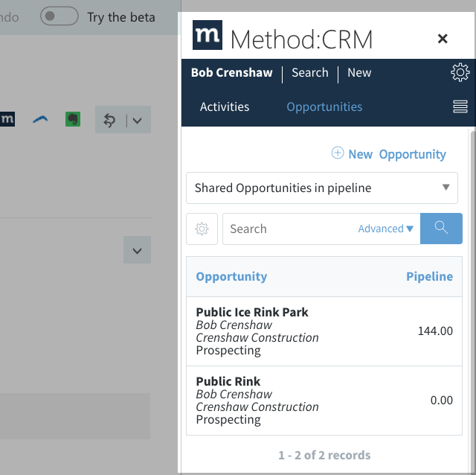476x475 pixels.
Task: Click the blue boomerang icon in background toolbar
Action: pos(40,119)
